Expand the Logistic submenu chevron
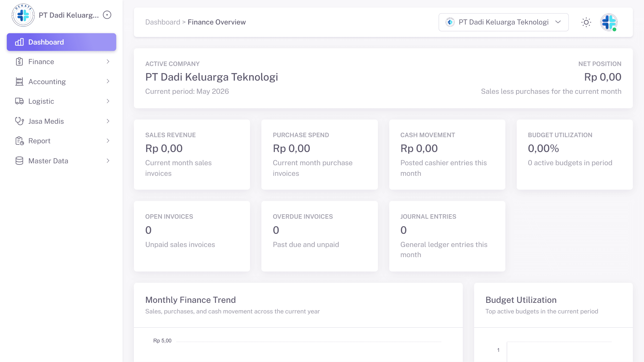 [108, 101]
